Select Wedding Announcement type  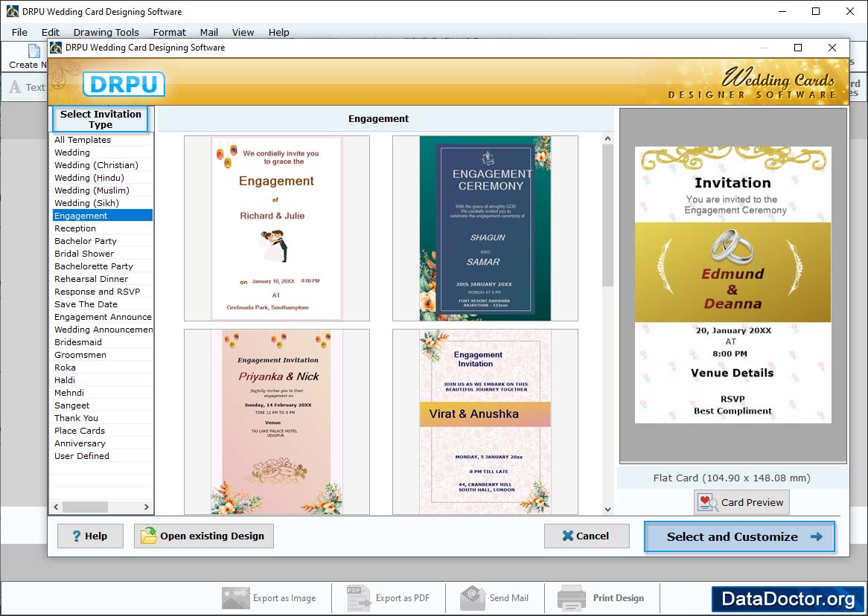pos(103,330)
